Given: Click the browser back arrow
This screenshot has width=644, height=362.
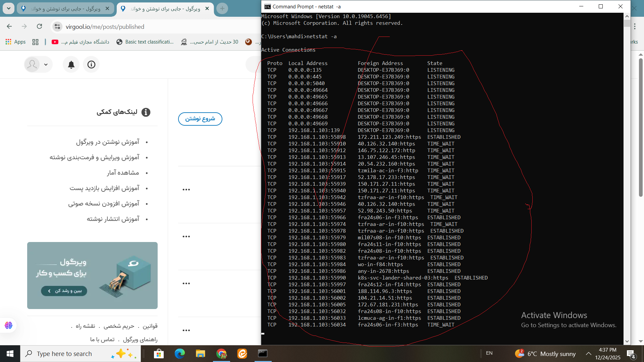Looking at the screenshot, I should pos(9,26).
